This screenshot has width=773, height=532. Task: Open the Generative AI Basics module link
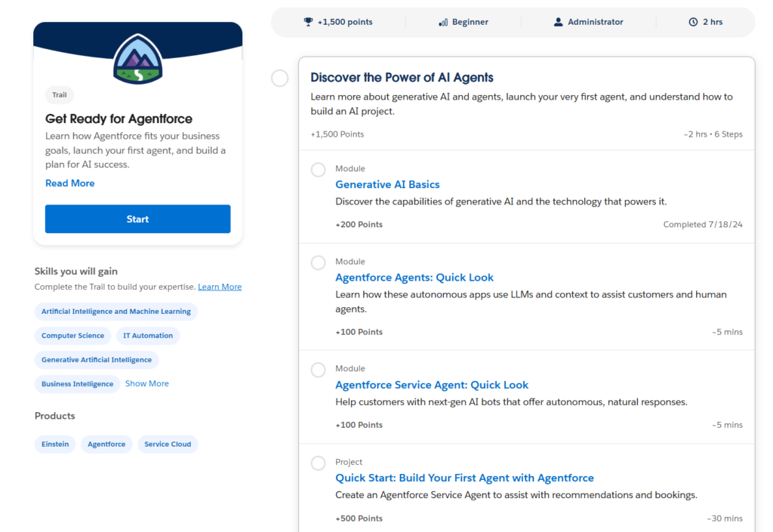pos(387,184)
